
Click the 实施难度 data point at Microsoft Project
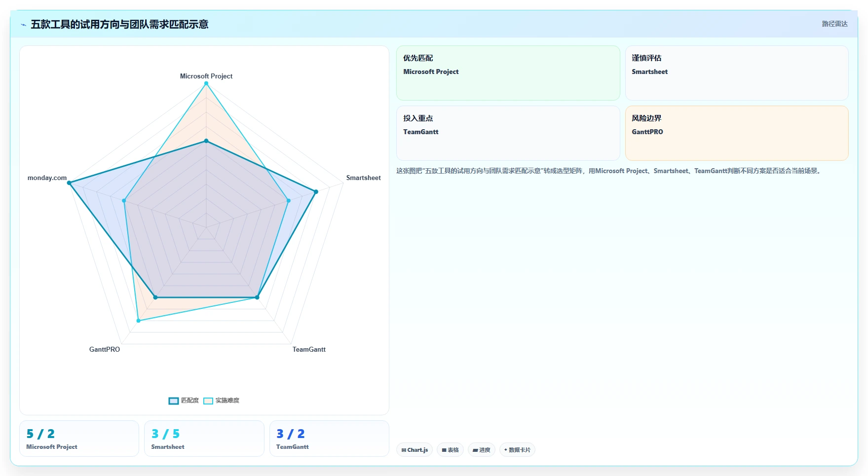[x=206, y=83]
